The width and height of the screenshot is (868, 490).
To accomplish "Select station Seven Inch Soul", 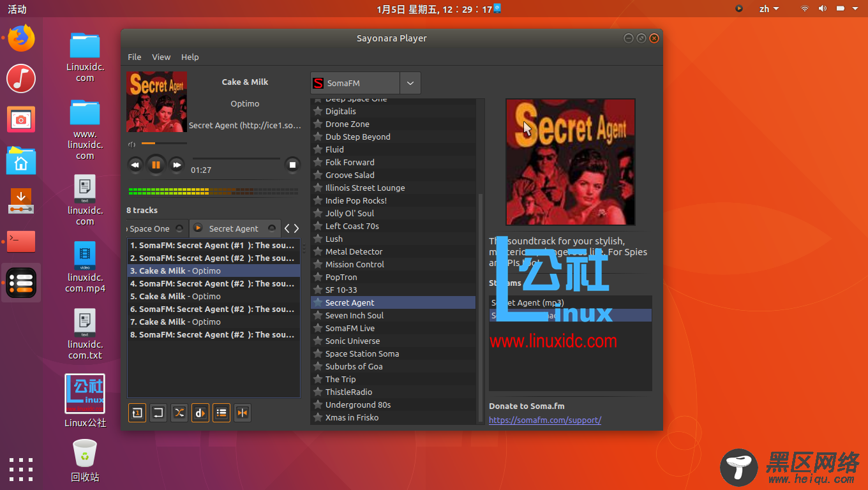I will [x=393, y=315].
